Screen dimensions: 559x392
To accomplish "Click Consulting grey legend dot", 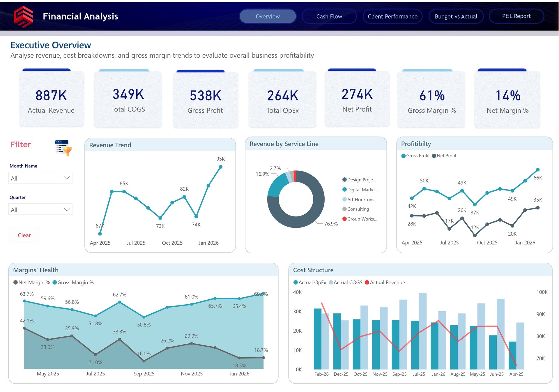I will 344,209.
